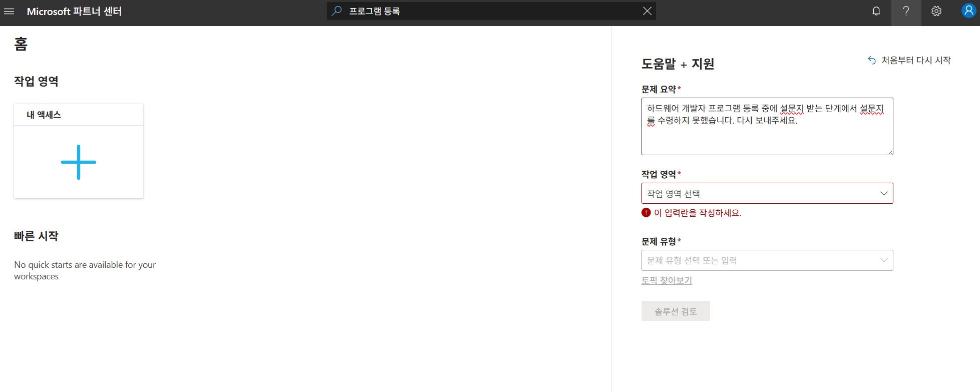Click 처음부터 다시 시작 link

909,60
